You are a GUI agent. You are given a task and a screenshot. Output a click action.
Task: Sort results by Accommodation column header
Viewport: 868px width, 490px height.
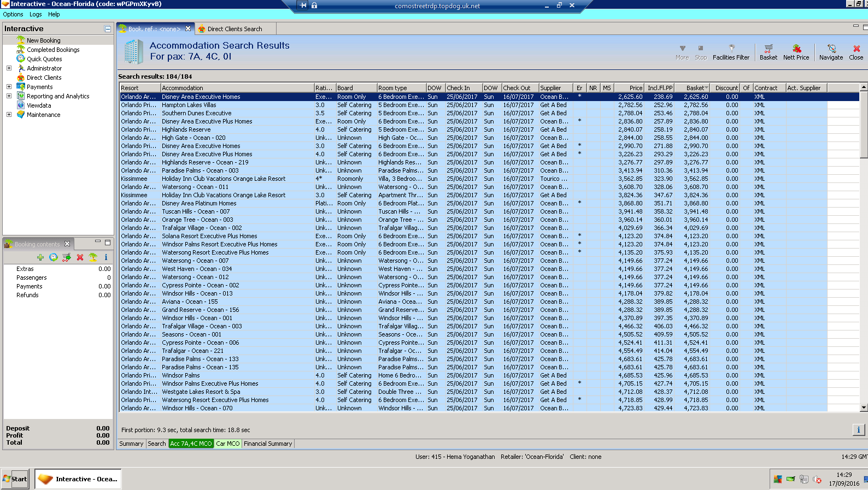(237, 88)
